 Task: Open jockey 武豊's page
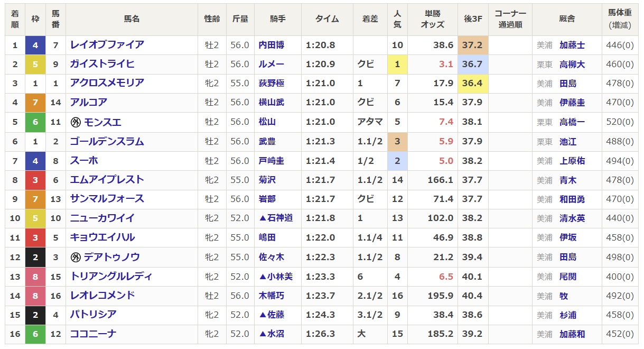(267, 142)
